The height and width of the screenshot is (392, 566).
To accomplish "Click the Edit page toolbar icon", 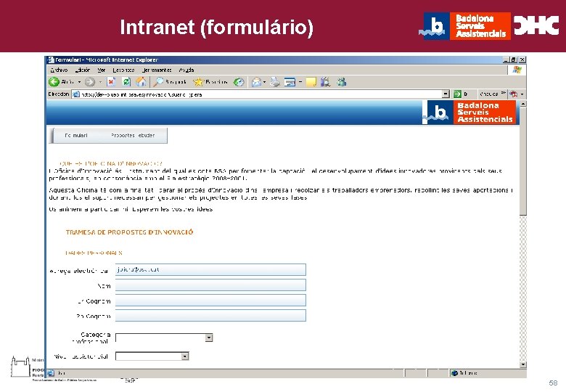I will coord(290,82).
